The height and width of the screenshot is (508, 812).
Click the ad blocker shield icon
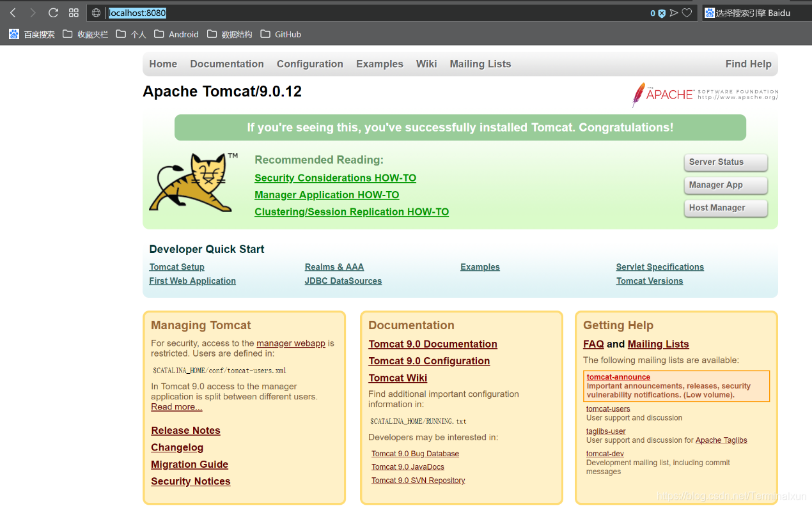click(662, 13)
